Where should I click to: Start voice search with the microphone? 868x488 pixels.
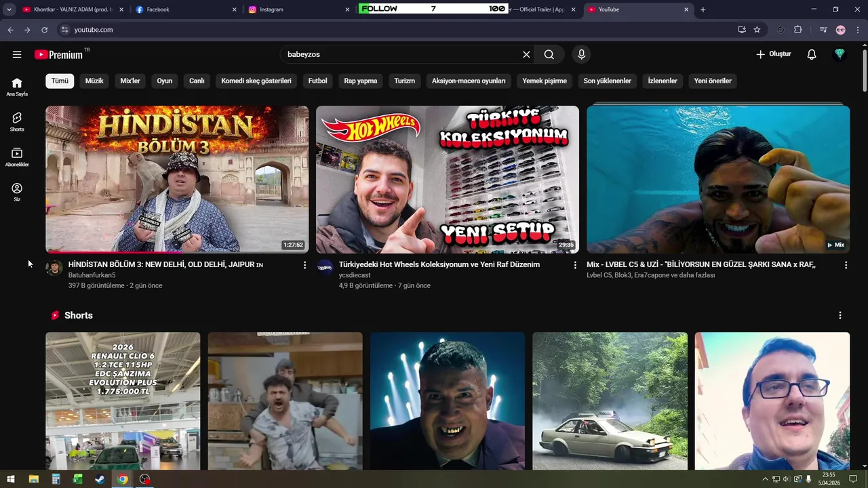(x=581, y=54)
